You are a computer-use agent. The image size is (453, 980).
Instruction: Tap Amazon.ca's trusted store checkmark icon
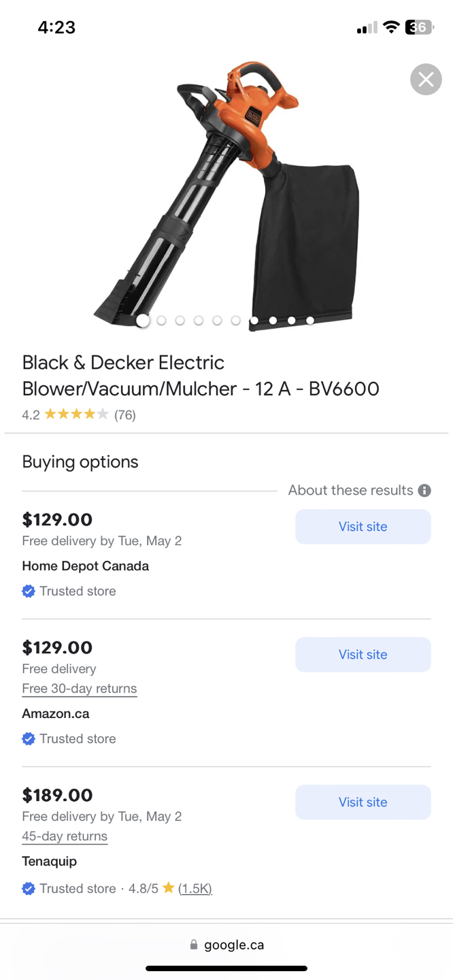coord(29,739)
